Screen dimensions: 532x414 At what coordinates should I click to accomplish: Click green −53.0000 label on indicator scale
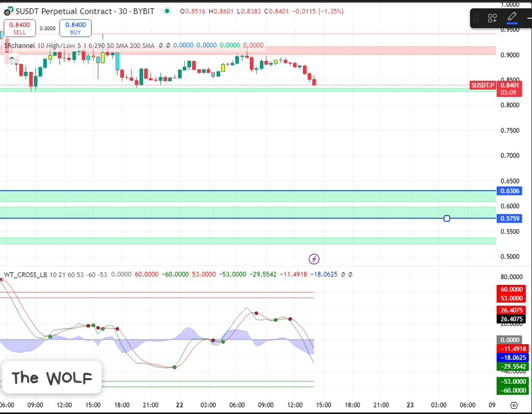(x=511, y=381)
